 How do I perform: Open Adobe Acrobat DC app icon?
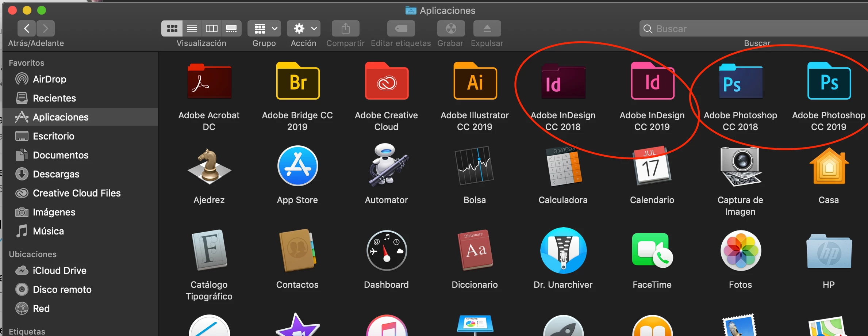point(209,81)
